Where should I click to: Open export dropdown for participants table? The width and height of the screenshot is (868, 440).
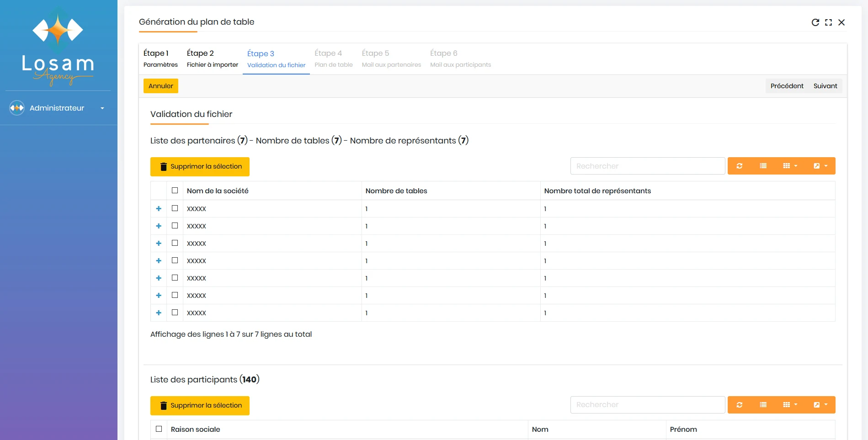pos(820,405)
